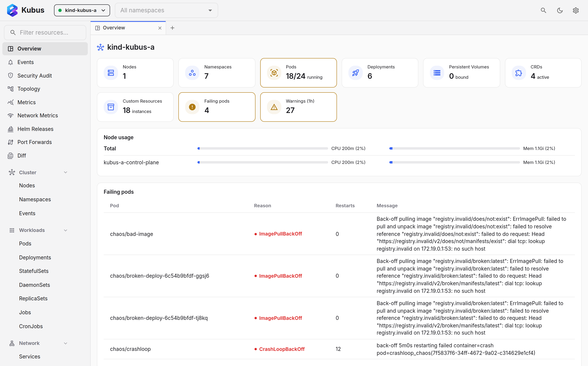The width and height of the screenshot is (588, 366).
Task: Click the Deployments rocket icon
Action: click(x=356, y=73)
